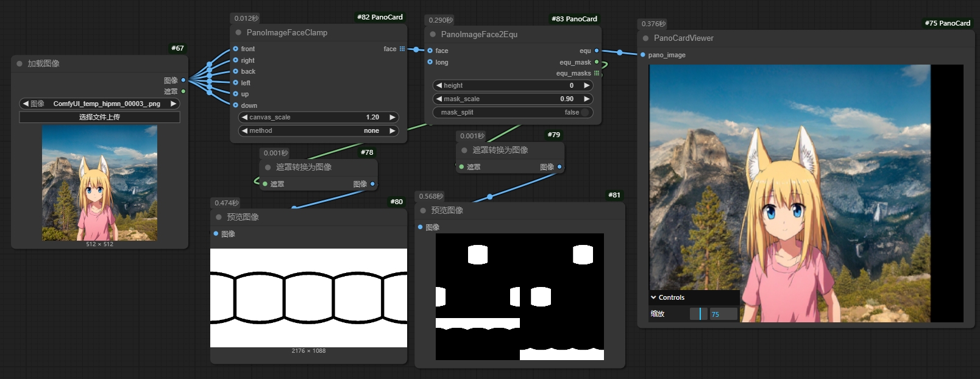Screen dimensions: 980x379
Task: Click the left input socket
Action: 235,82
